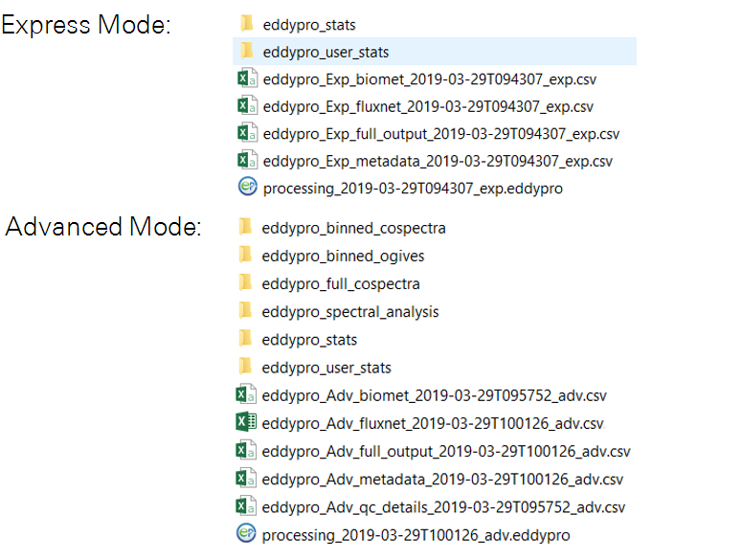
Task: Select the eddypro_binned_cospectra folder name
Action: coord(353,229)
